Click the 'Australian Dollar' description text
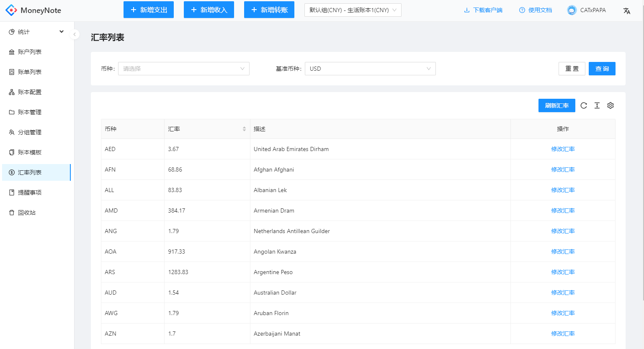The width and height of the screenshot is (644, 349). click(x=275, y=293)
